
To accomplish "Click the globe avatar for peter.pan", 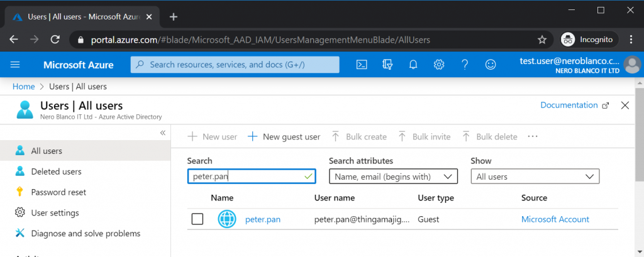I will click(226, 219).
